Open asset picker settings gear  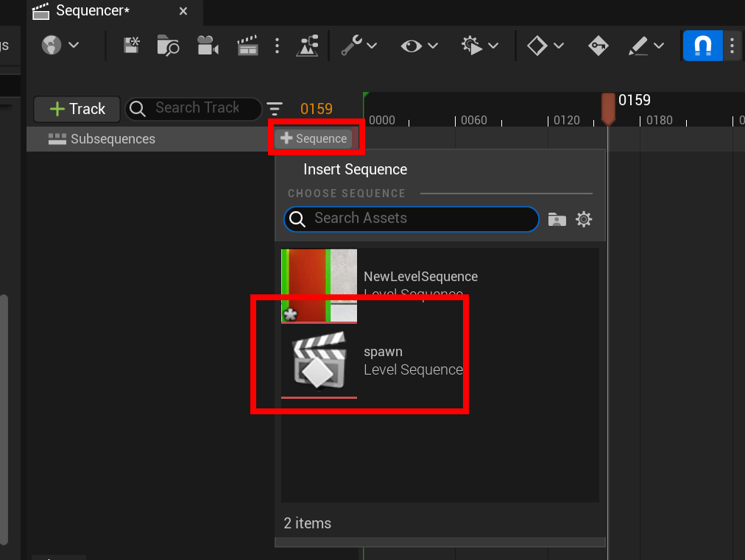pos(584,219)
